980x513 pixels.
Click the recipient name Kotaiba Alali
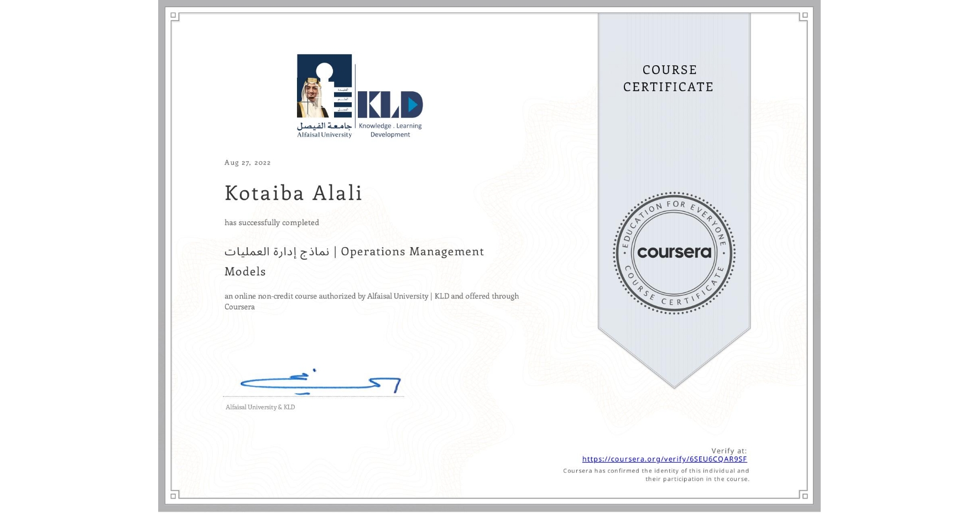[293, 193]
